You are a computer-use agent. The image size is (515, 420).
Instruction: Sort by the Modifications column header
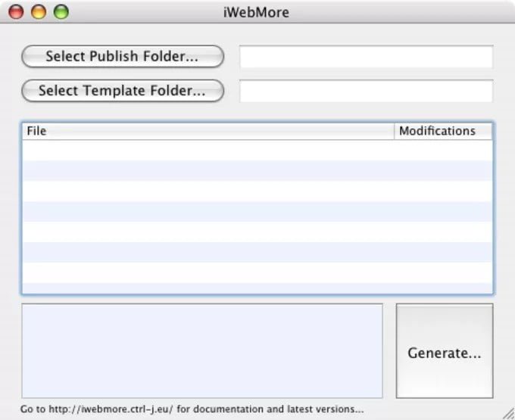(443, 131)
